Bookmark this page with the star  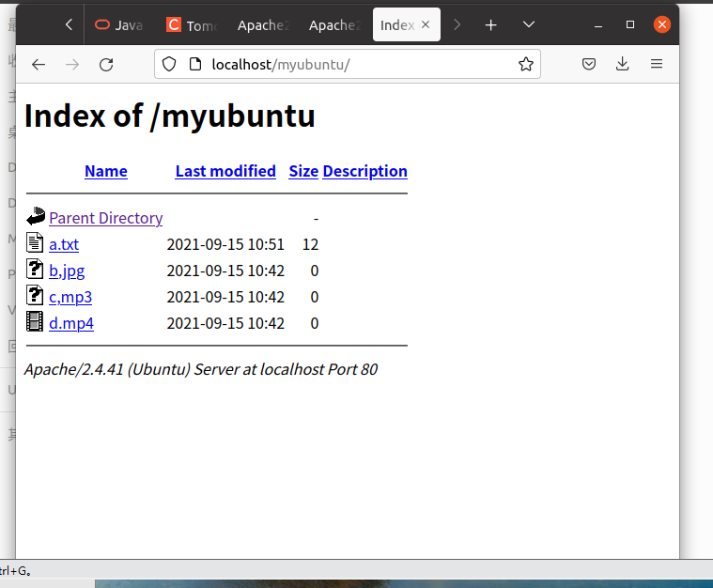[x=526, y=64]
